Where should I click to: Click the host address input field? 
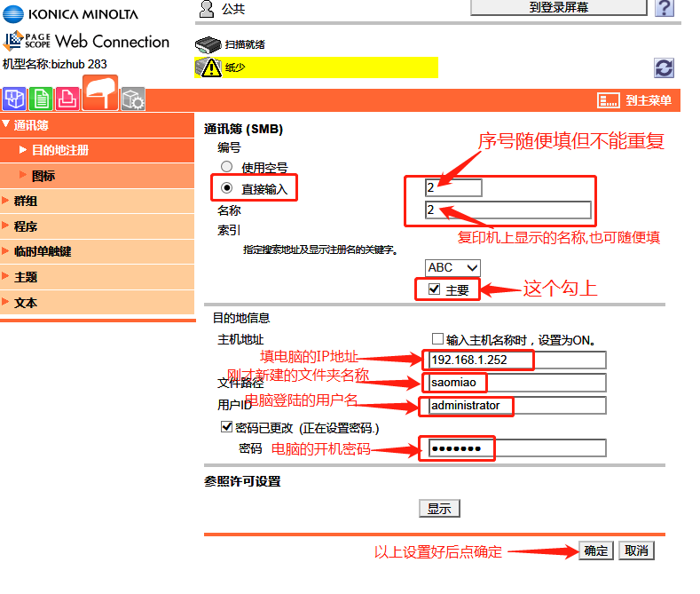pyautogui.click(x=517, y=360)
